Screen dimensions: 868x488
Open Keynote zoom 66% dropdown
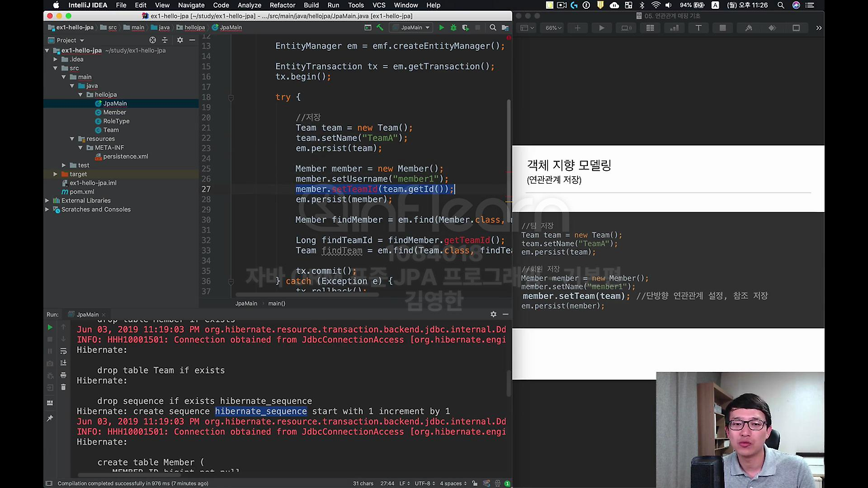(x=553, y=28)
